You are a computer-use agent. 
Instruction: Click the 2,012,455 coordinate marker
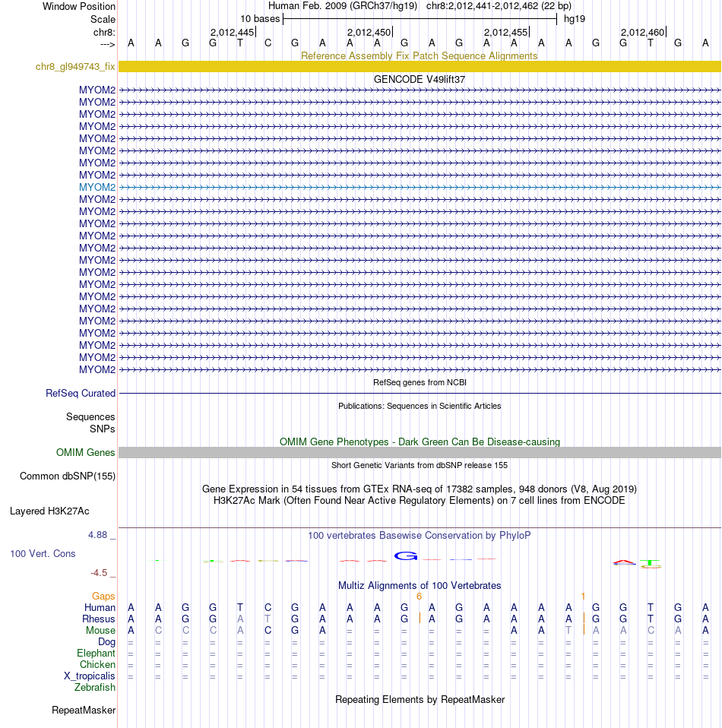(x=505, y=33)
